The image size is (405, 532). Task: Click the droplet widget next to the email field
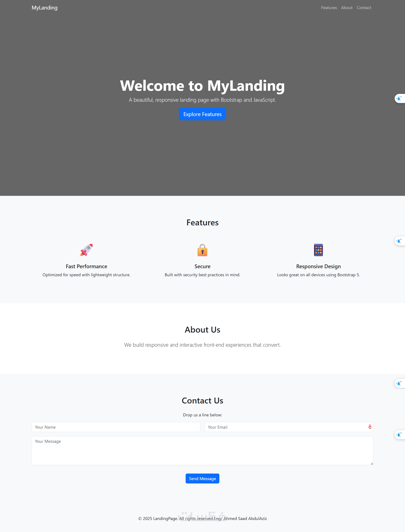tap(399, 435)
